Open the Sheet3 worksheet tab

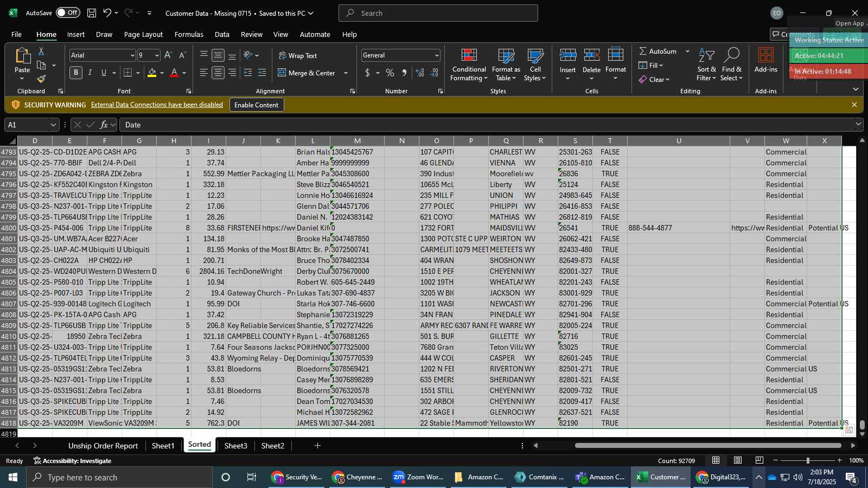[x=235, y=446]
